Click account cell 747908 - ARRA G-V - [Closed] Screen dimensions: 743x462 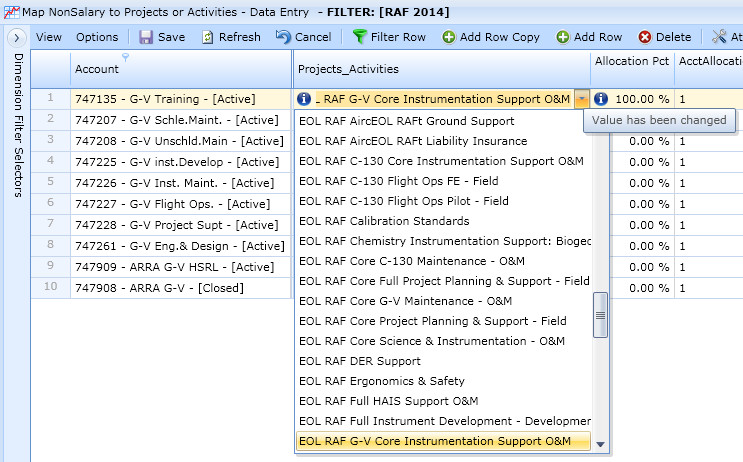click(x=181, y=288)
